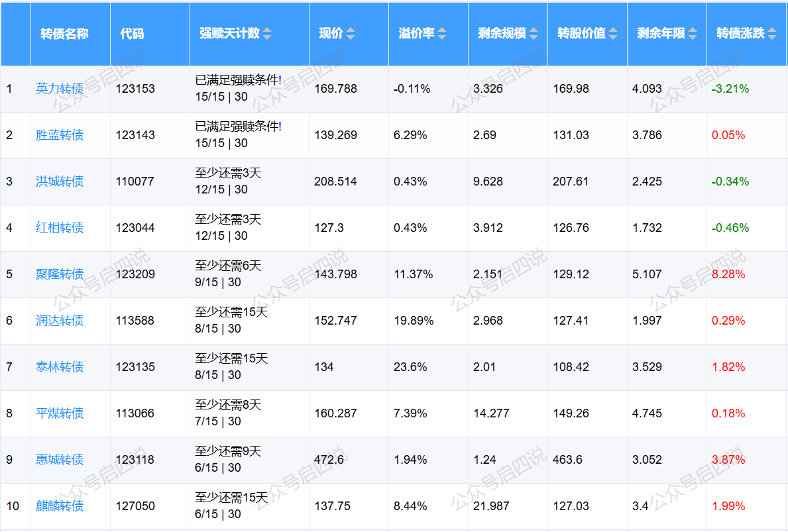Click the 转债名称 column header
The width and height of the screenshot is (788, 532).
pos(64,34)
